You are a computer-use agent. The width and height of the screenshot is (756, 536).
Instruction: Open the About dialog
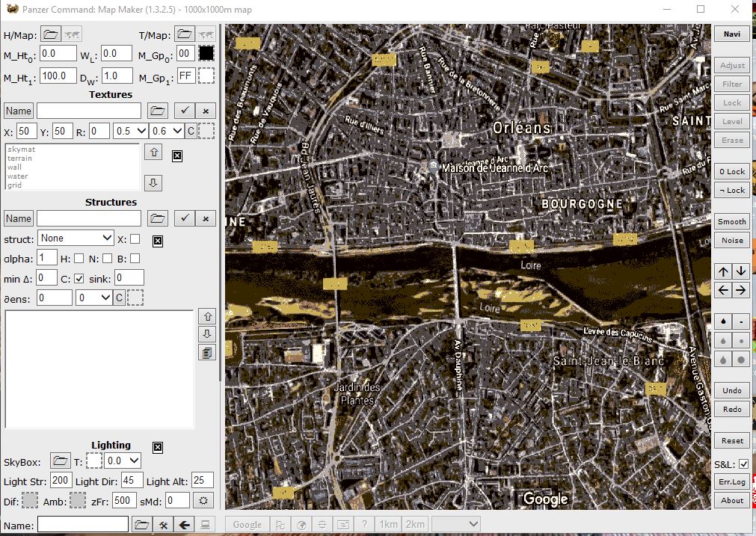point(732,501)
